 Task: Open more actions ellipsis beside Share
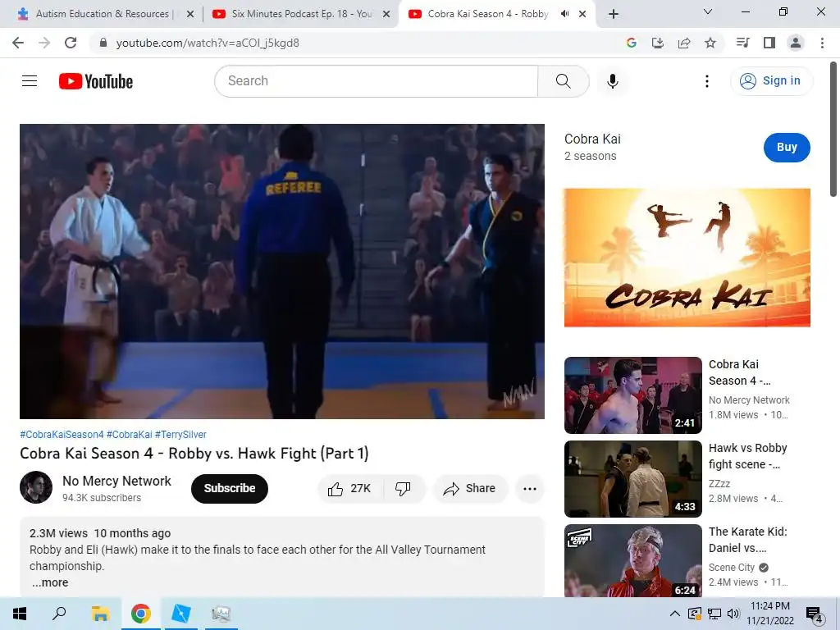[x=530, y=489]
